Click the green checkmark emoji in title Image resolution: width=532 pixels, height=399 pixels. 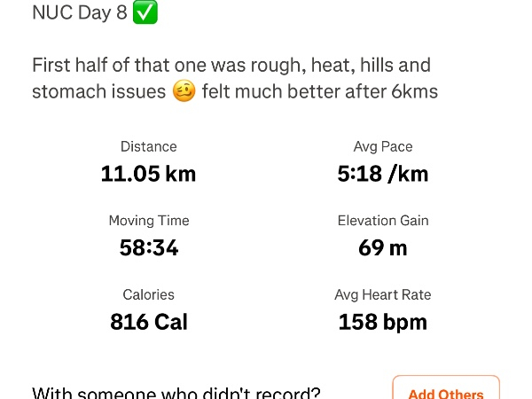[145, 13]
